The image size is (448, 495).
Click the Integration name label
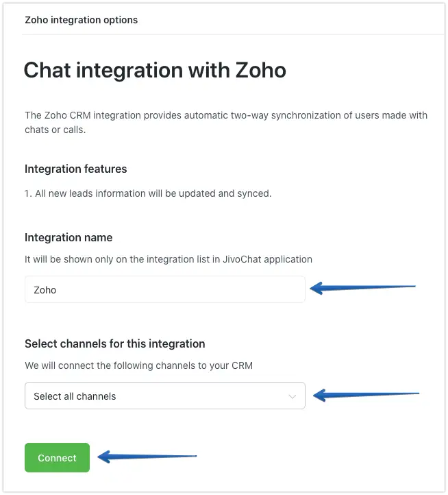click(x=69, y=237)
